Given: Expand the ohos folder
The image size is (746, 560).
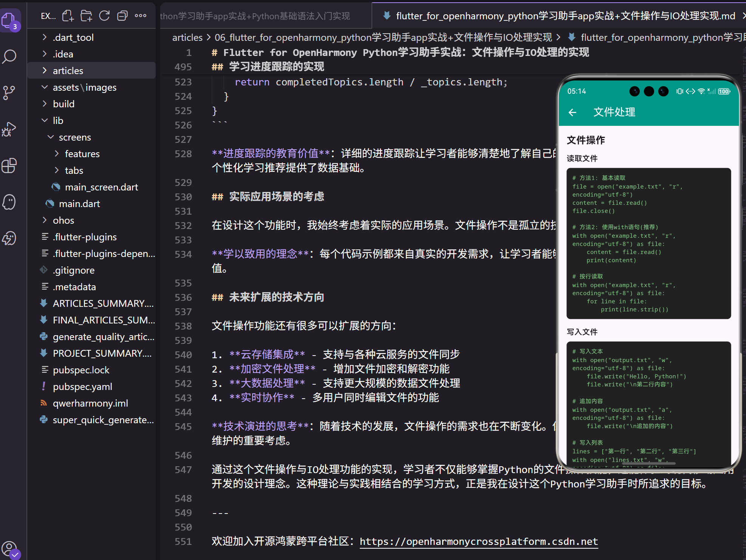Looking at the screenshot, I should point(45,220).
